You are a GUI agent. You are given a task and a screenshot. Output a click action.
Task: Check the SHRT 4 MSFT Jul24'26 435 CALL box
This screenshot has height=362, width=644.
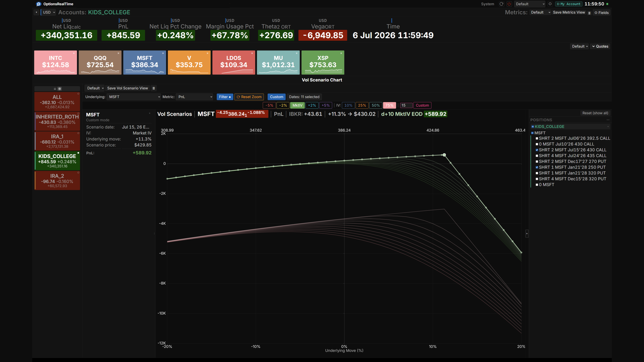point(537,156)
